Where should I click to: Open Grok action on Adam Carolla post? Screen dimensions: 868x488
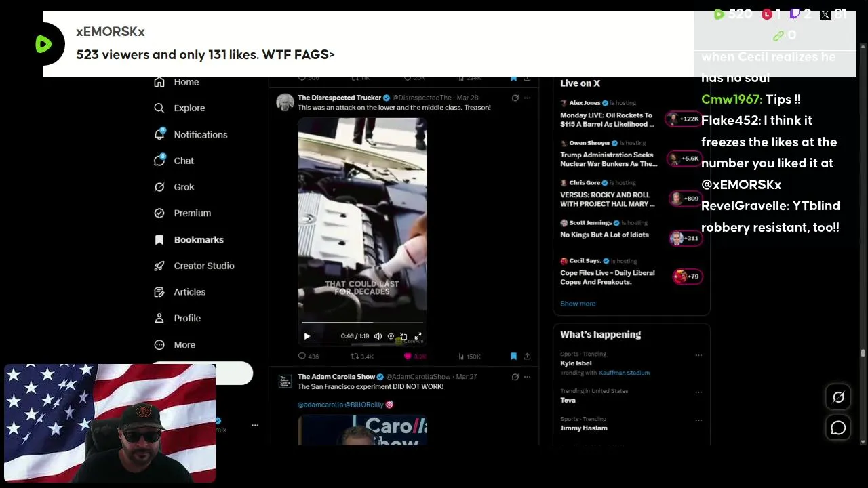[515, 377]
